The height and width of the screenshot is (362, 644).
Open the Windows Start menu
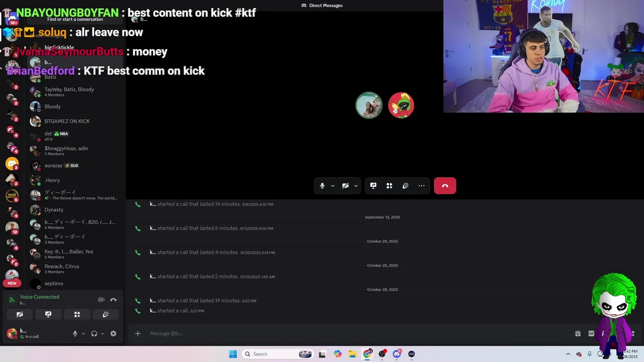coord(232,354)
